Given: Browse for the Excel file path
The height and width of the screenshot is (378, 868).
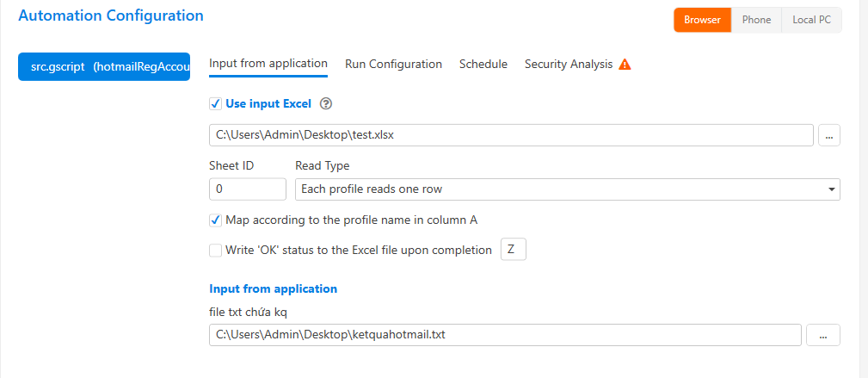Looking at the screenshot, I should click(829, 135).
